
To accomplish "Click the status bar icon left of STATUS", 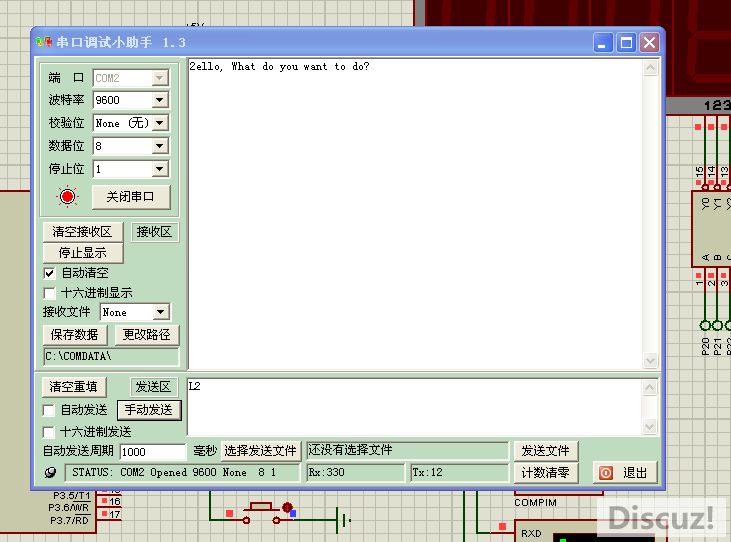I will pyautogui.click(x=50, y=473).
